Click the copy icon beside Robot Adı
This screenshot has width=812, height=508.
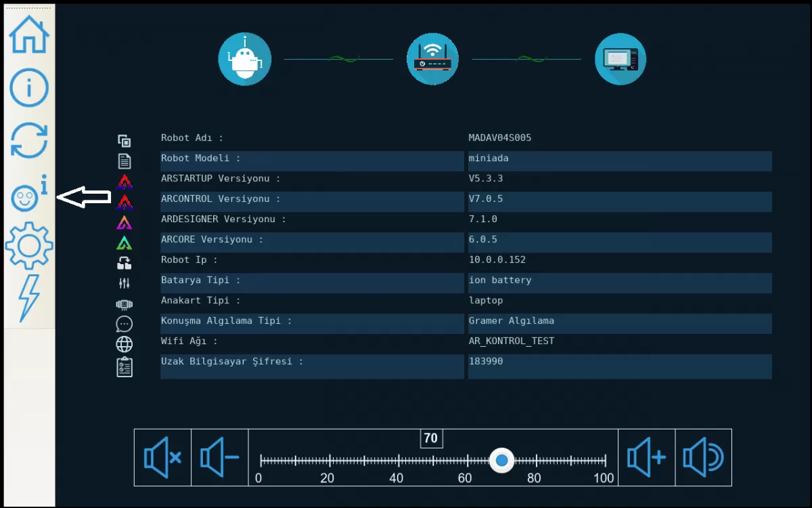(x=124, y=141)
